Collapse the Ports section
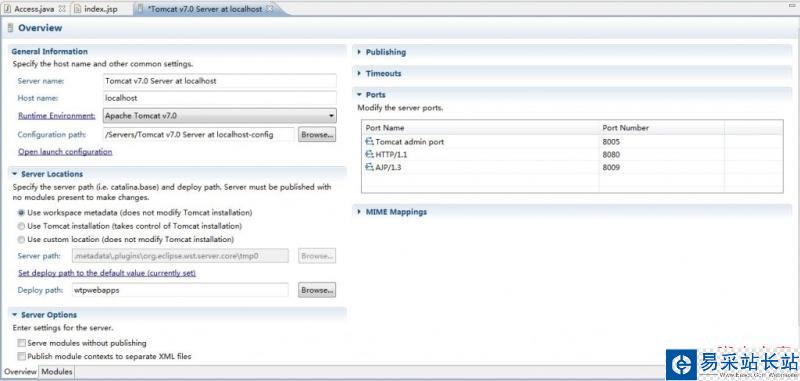 [x=359, y=95]
